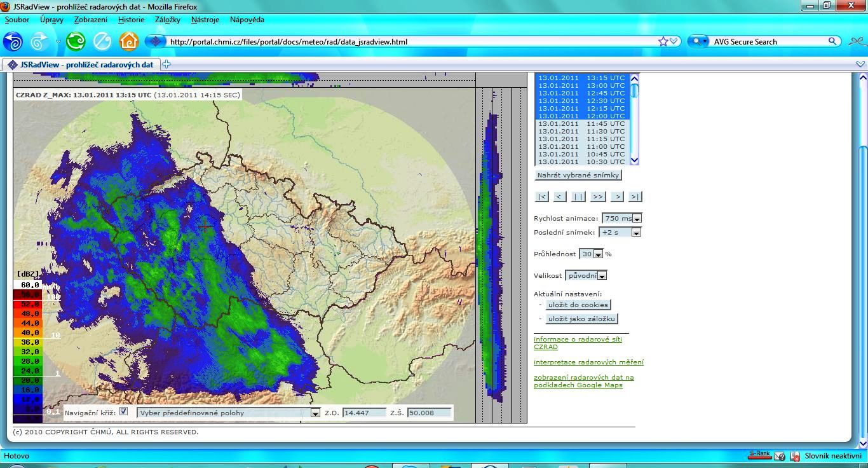Toggle the Navigační kříž checkbox
This screenshot has width=868, height=468.
pos(123,411)
